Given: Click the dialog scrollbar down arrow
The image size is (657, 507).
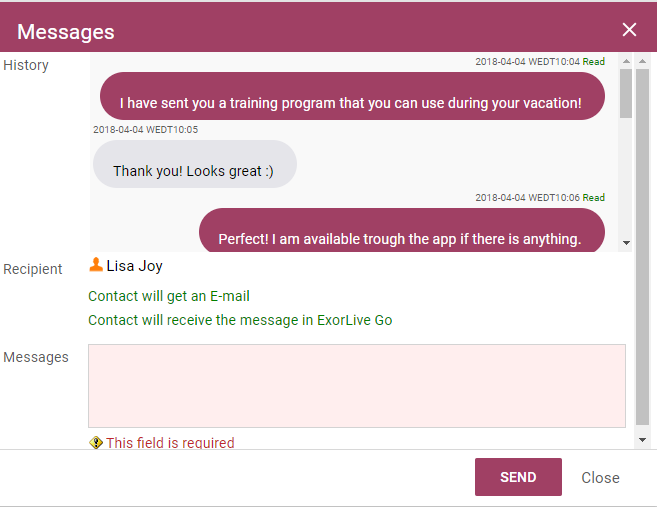Looking at the screenshot, I should click(642, 440).
